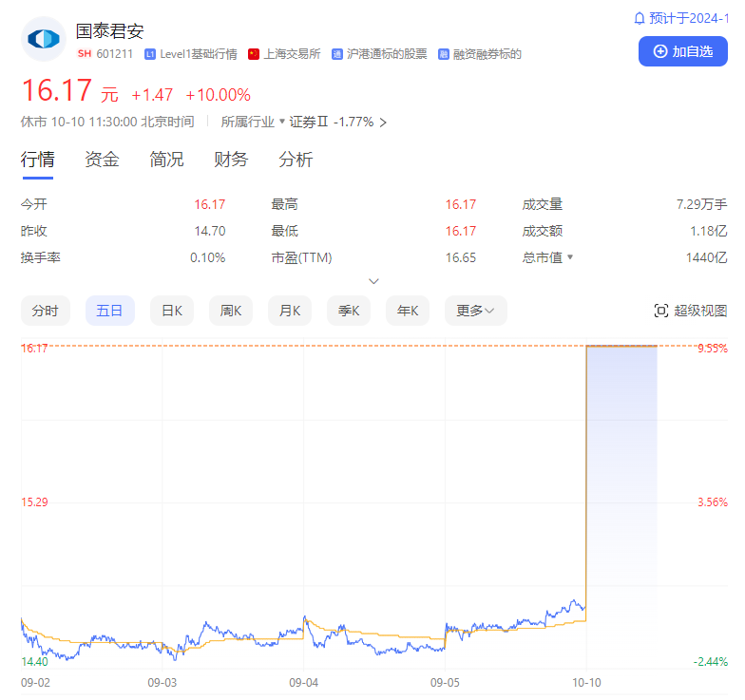Expand the 所属行业 industry dropdown

282,122
